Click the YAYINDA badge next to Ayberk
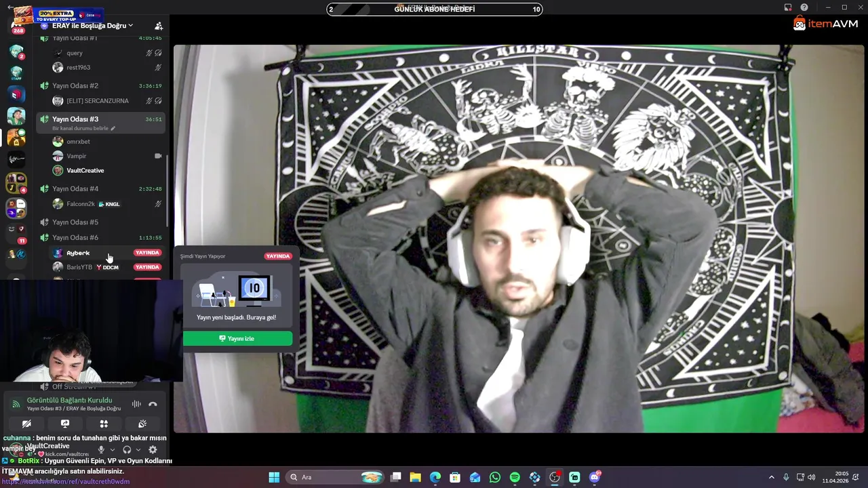 [x=147, y=253]
